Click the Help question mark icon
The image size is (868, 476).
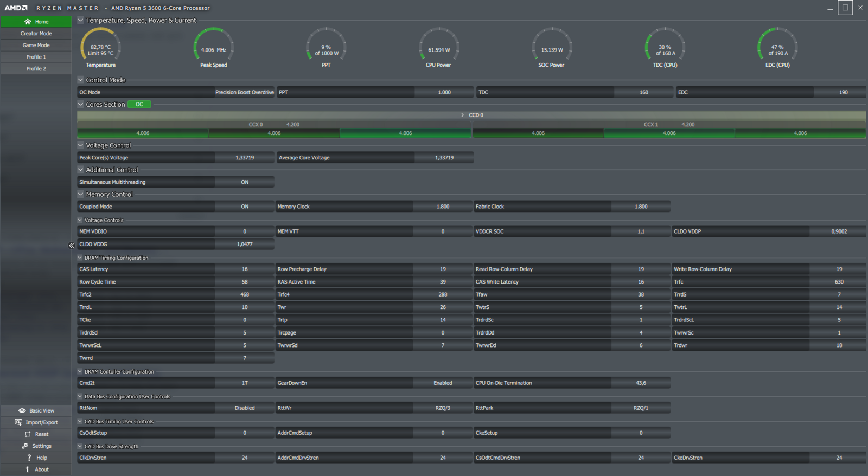[x=29, y=458]
